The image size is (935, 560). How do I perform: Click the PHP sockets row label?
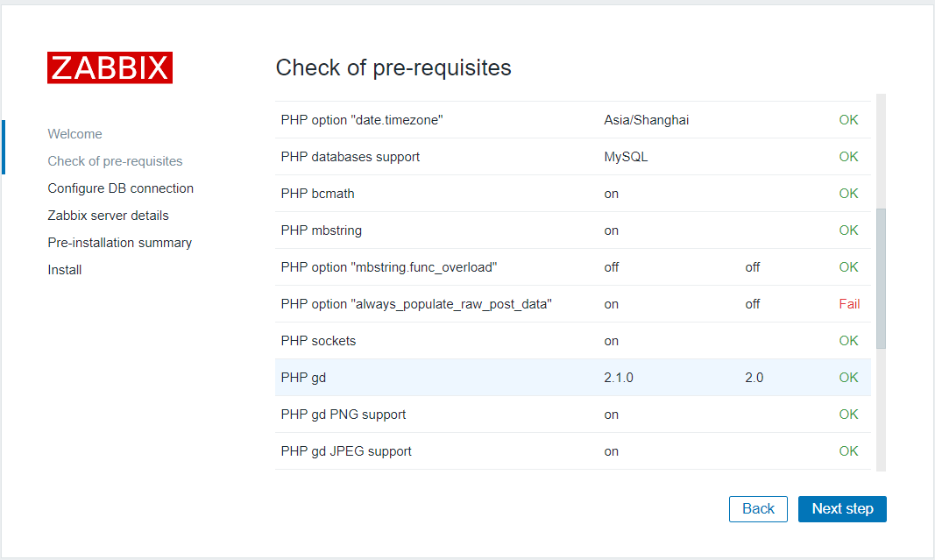[x=318, y=341]
